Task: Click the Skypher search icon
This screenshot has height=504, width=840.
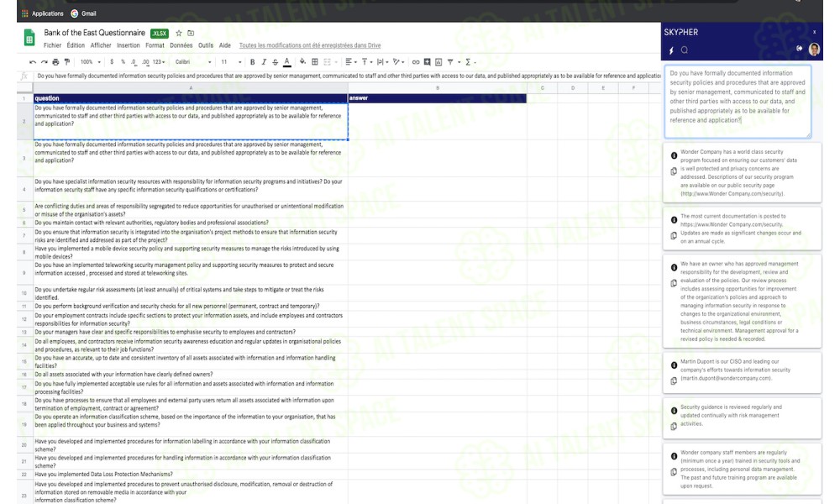Action: click(684, 50)
